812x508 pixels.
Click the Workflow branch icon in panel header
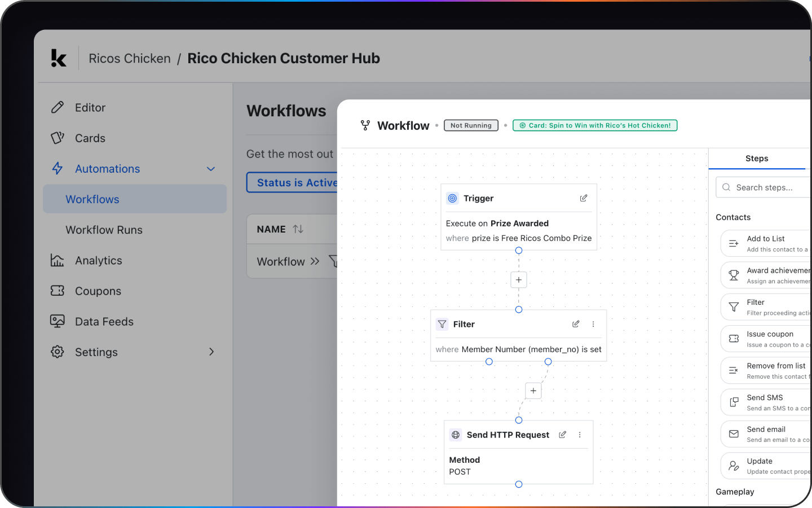click(365, 125)
